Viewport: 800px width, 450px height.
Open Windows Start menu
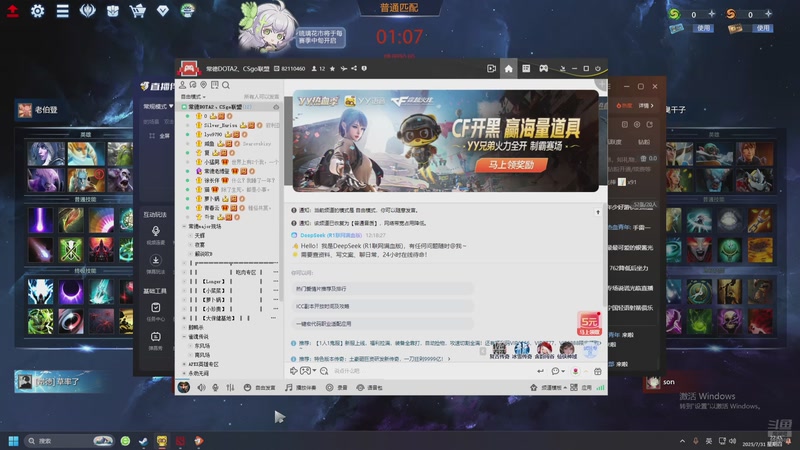[x=13, y=441]
